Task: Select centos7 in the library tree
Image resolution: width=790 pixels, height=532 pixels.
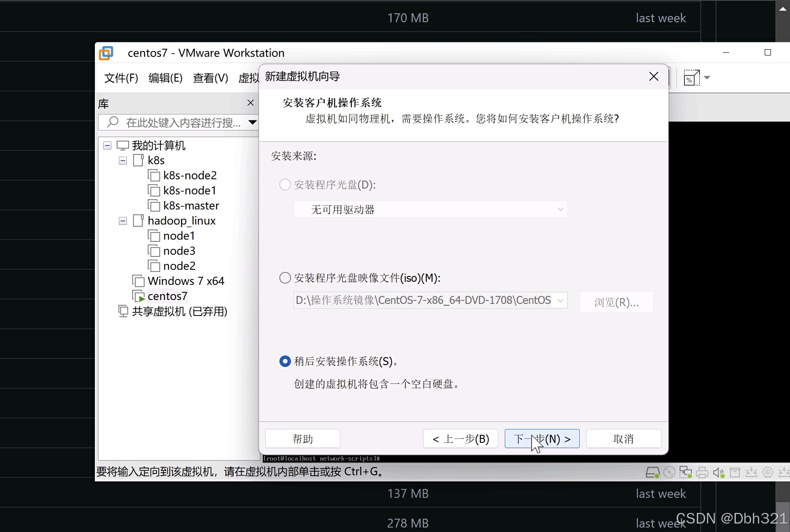Action: 167,296
